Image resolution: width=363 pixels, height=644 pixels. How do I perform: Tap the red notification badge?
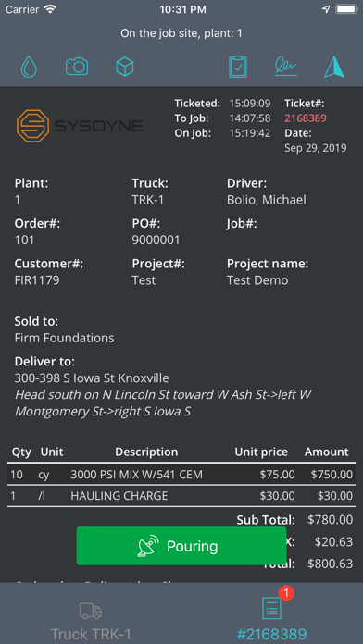[x=286, y=593]
